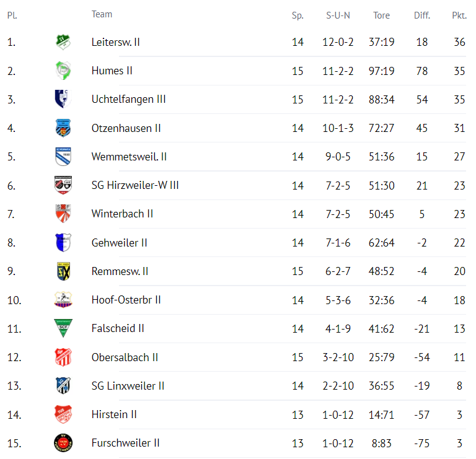Click the Gehweiler II blue shield
The width and height of the screenshot is (476, 459).
pyautogui.click(x=63, y=242)
